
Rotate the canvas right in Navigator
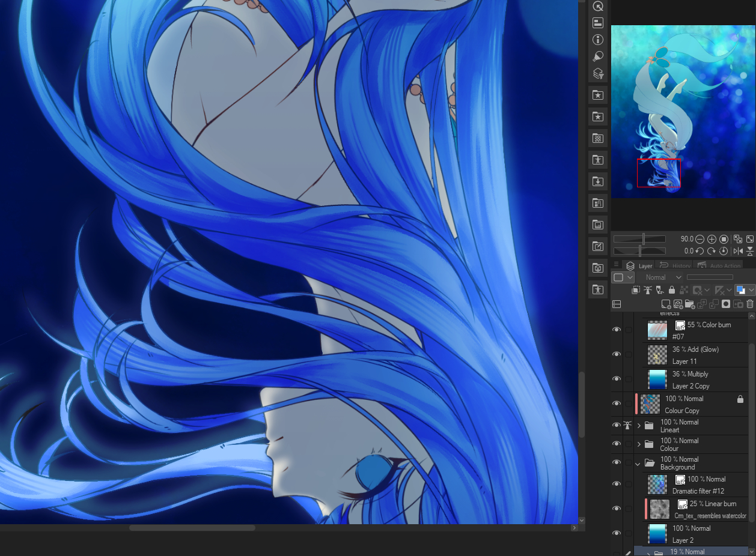(712, 251)
